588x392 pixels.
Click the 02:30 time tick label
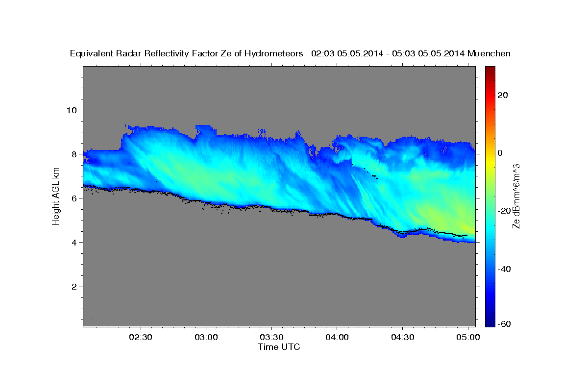tap(141, 338)
